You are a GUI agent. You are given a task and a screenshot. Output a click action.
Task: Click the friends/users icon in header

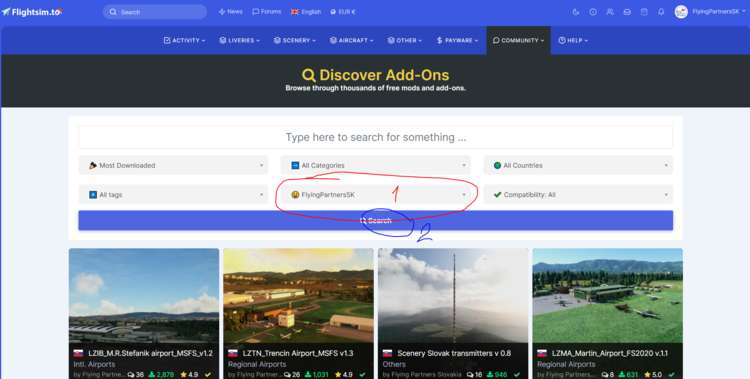coord(610,12)
